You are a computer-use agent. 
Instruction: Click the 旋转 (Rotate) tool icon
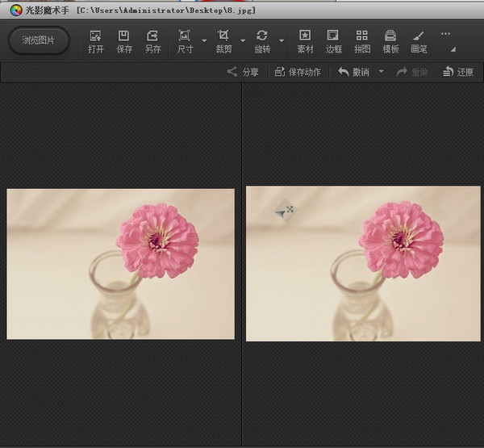coord(262,36)
